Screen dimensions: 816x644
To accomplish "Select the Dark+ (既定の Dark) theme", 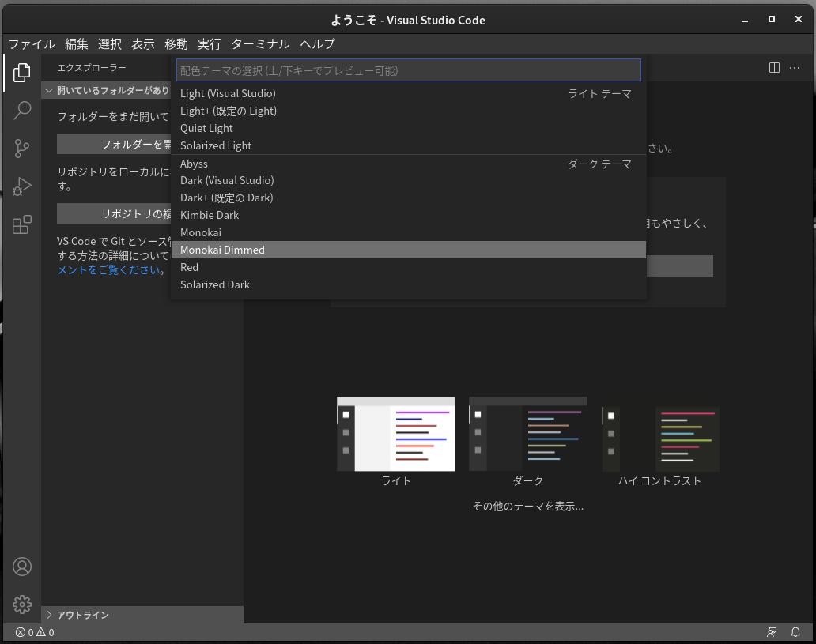I will 409,198.
